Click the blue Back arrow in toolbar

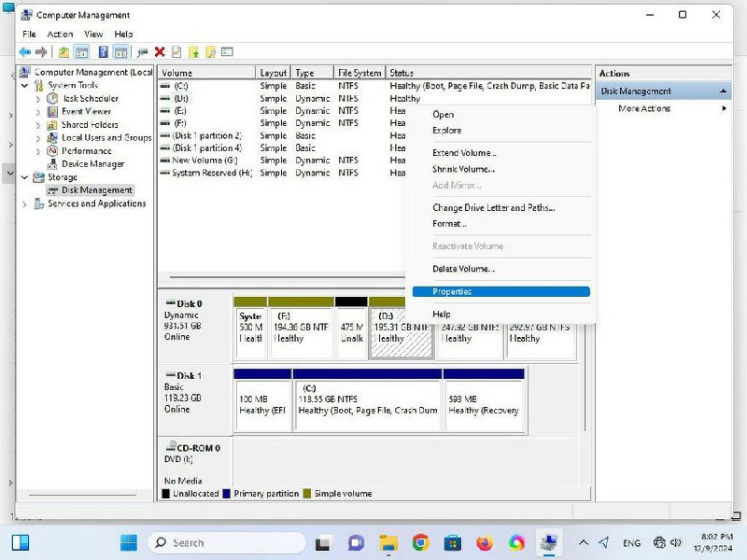pyautogui.click(x=25, y=52)
